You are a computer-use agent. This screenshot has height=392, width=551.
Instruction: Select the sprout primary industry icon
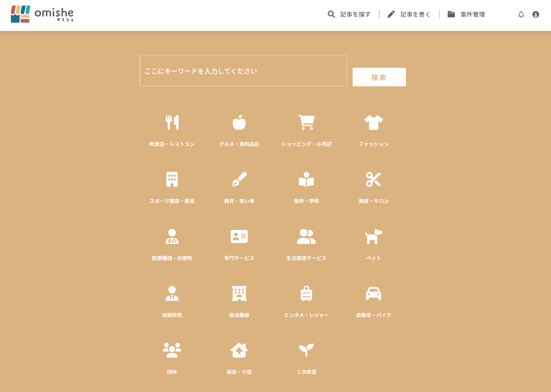[306, 350]
